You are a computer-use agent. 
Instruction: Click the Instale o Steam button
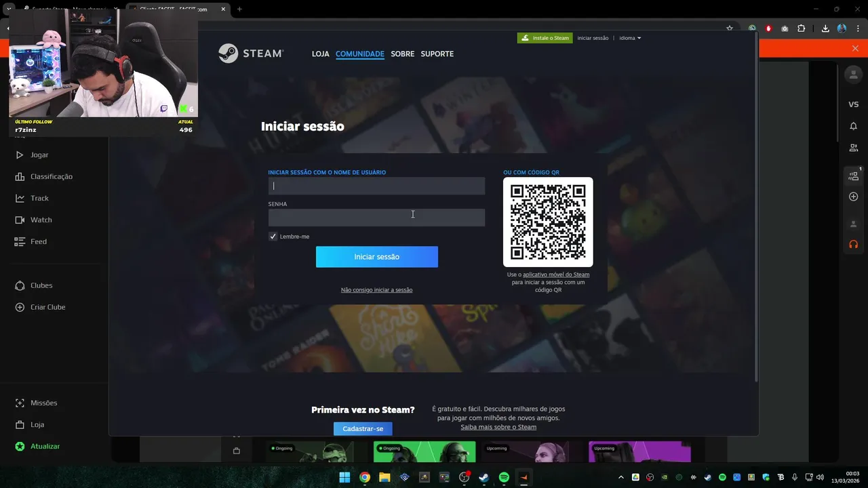click(545, 38)
